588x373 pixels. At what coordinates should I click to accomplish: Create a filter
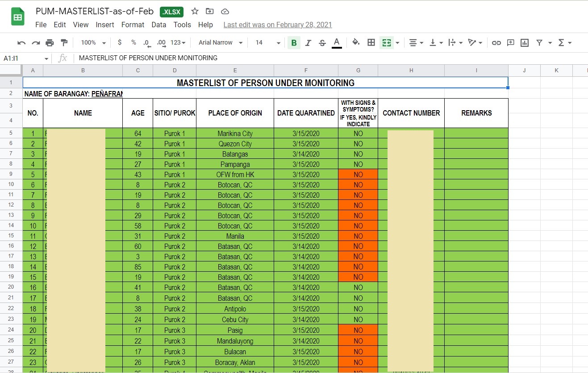[x=539, y=43]
